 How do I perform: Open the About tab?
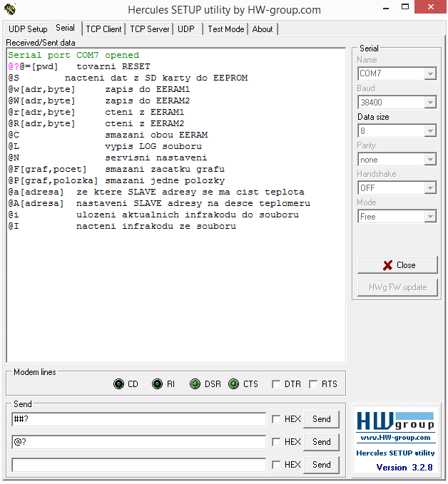coord(263,29)
